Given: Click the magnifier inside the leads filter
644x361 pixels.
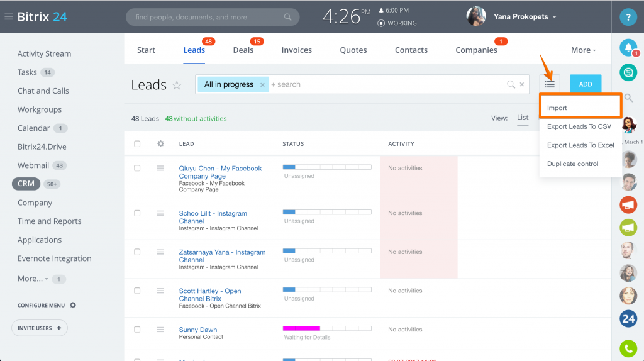Looking at the screenshot, I should point(511,84).
